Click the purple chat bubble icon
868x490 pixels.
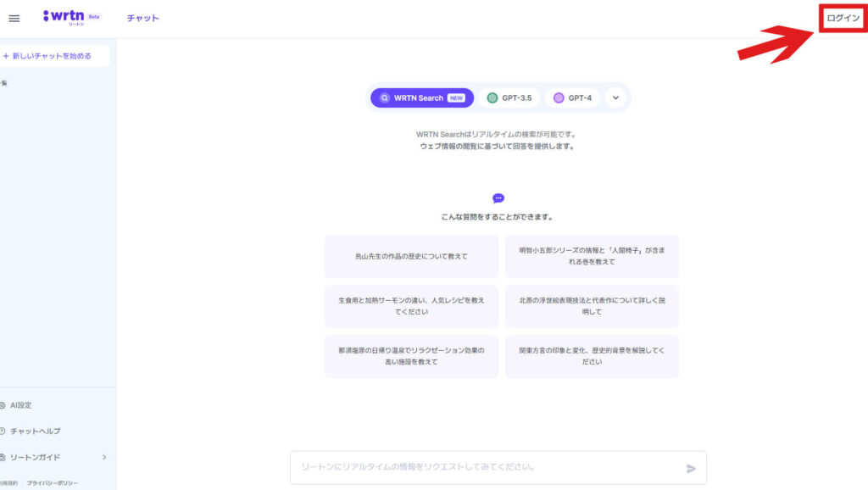499,197
